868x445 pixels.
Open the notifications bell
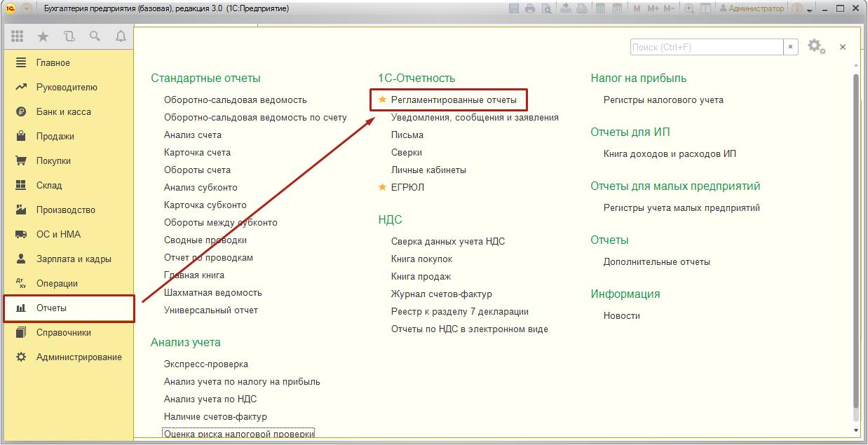pyautogui.click(x=121, y=36)
